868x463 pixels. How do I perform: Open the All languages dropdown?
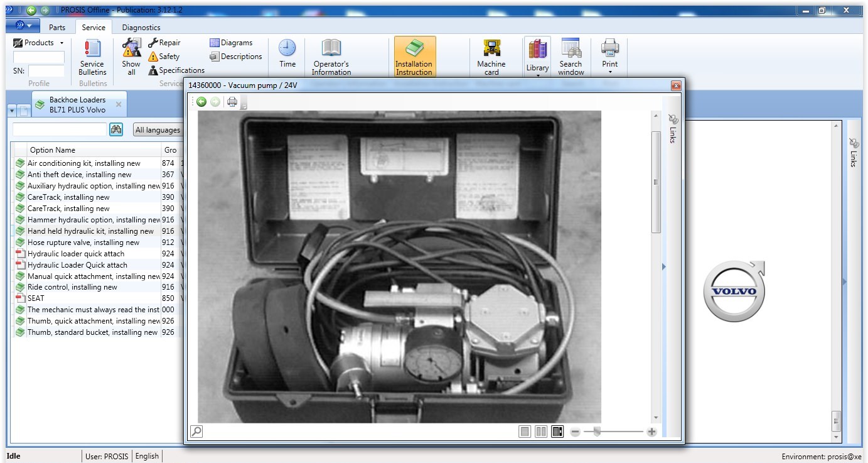(158, 130)
